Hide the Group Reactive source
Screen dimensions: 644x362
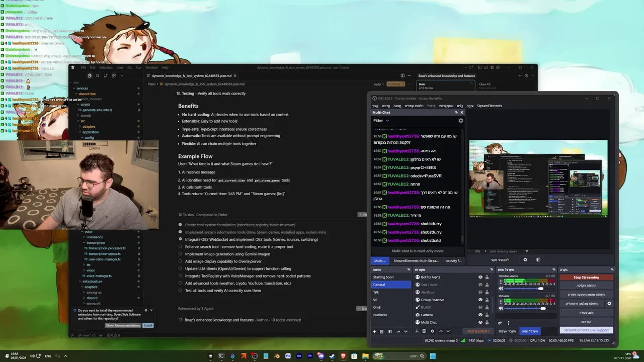point(480,300)
